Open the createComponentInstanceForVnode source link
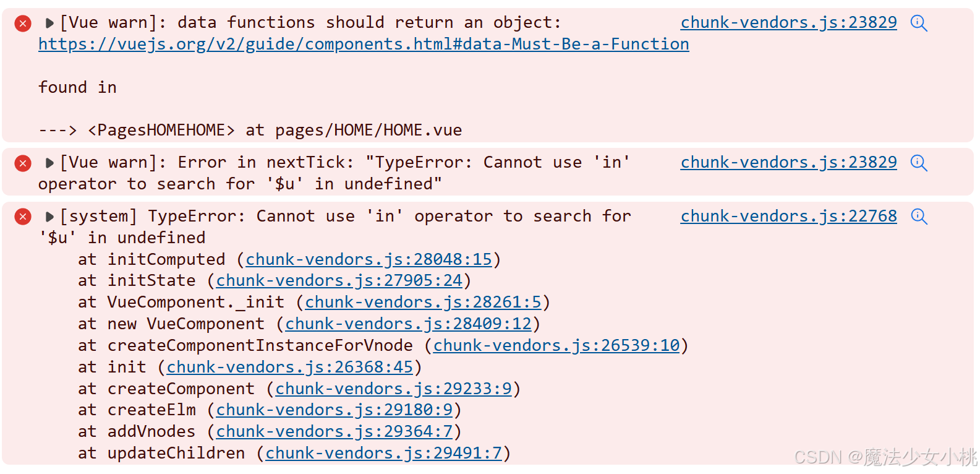Image resolution: width=980 pixels, height=474 pixels. pyautogui.click(x=556, y=345)
